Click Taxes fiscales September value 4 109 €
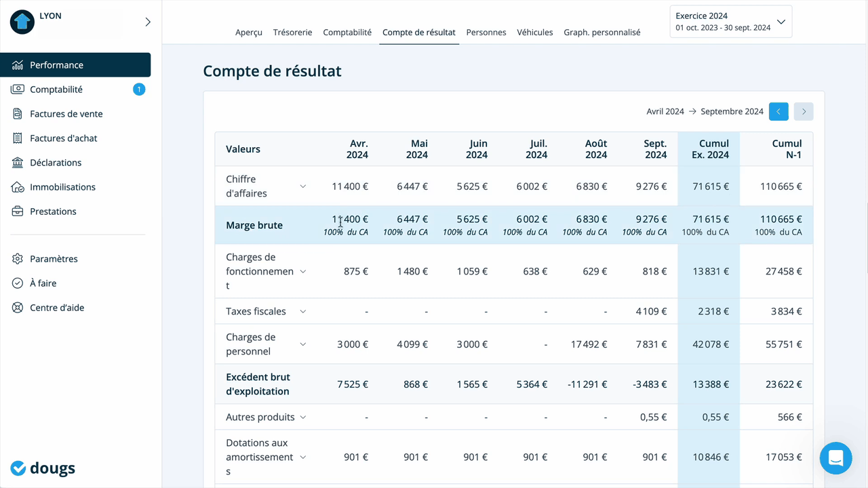The height and width of the screenshot is (488, 868). [x=652, y=312]
